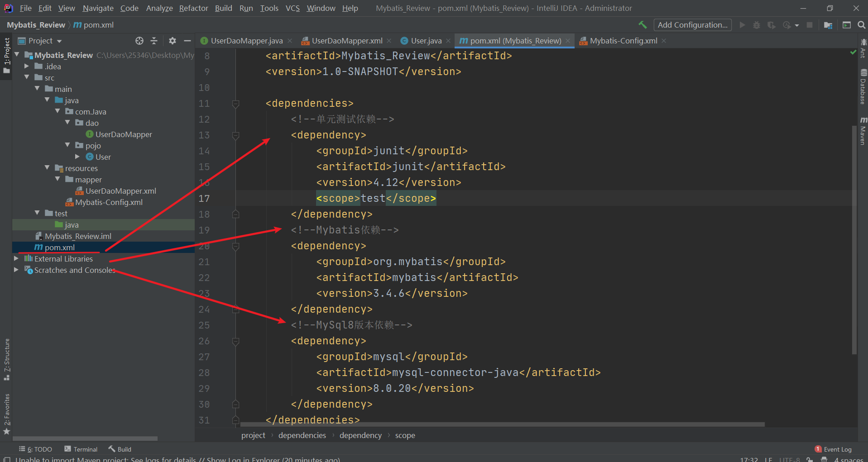This screenshot has width=868, height=462.
Task: Open the Favorites tool window
Action: click(6, 414)
